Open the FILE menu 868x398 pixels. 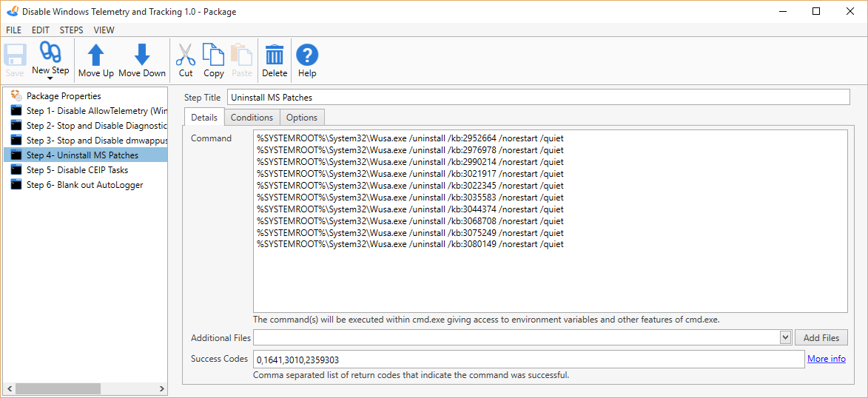(14, 30)
